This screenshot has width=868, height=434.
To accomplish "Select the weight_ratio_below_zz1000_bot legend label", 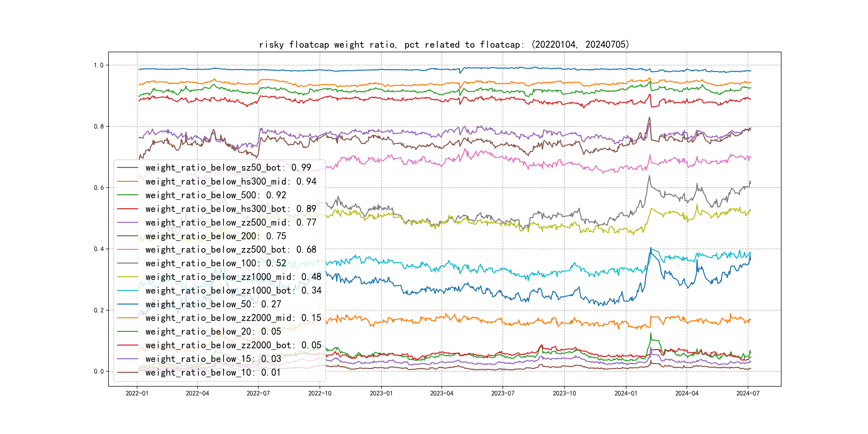I will (233, 290).
